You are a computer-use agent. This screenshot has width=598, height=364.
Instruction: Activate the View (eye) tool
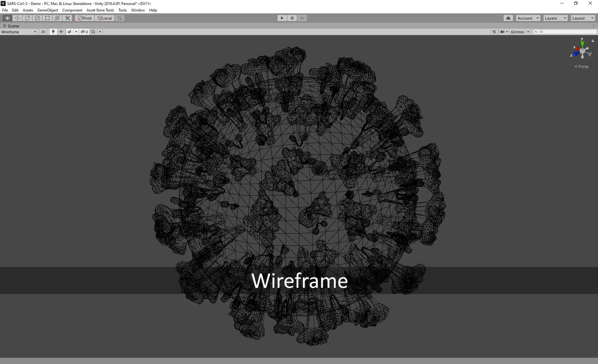pyautogui.click(x=7, y=18)
